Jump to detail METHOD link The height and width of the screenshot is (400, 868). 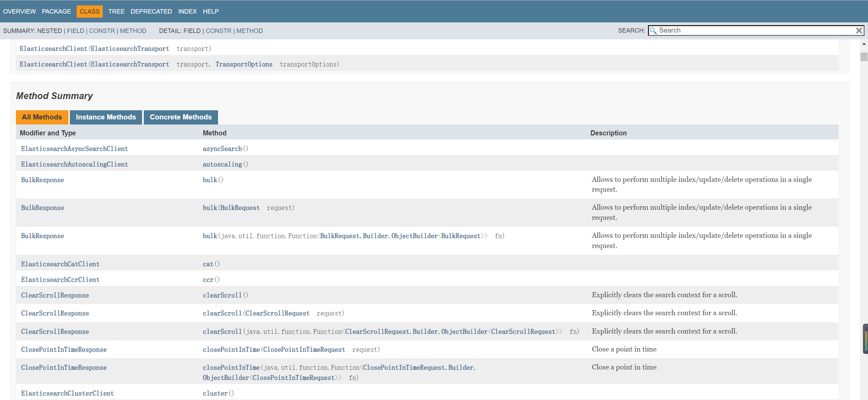coord(249,31)
